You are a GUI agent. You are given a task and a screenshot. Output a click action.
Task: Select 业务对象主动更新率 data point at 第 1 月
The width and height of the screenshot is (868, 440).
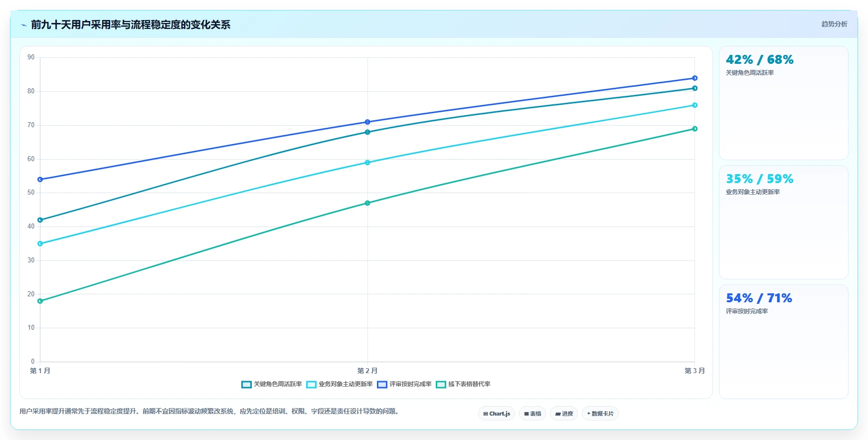[40, 244]
